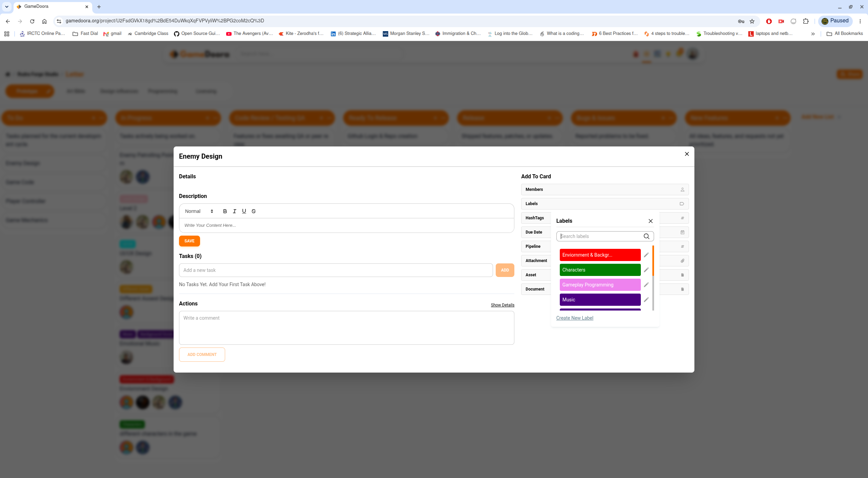This screenshot has width=868, height=478.
Task: Select the red Enviornment & Backgr... label
Action: pyautogui.click(x=600, y=255)
